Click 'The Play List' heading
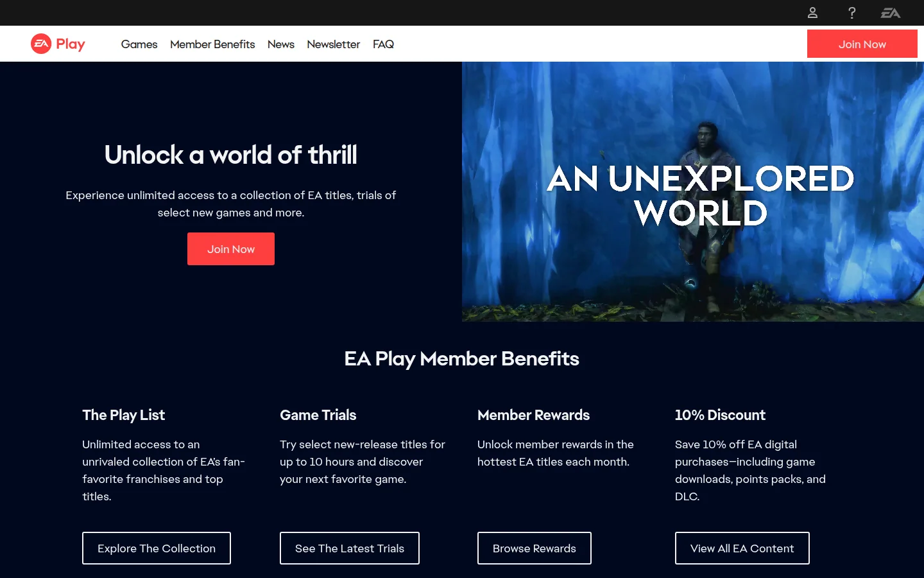924x578 pixels. click(x=123, y=415)
